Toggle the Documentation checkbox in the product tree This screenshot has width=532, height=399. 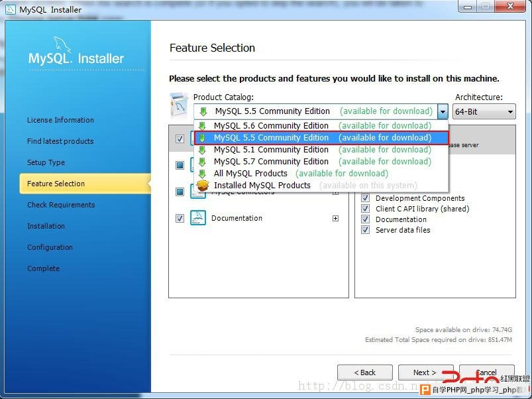tap(180, 218)
